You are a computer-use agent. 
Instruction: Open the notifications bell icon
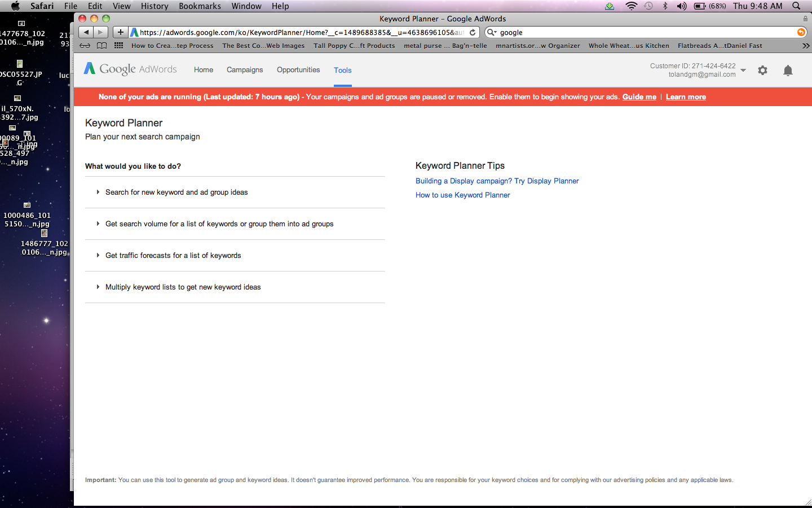(x=788, y=71)
